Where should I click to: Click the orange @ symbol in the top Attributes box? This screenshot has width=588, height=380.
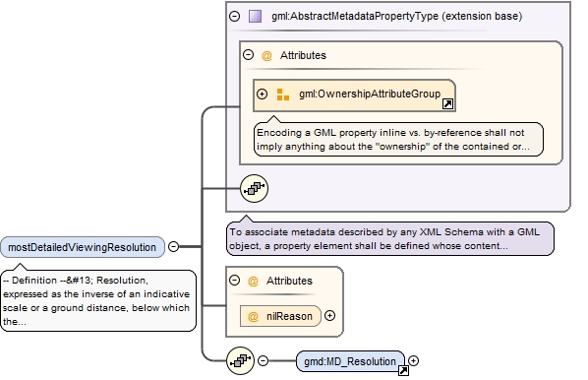266,55
